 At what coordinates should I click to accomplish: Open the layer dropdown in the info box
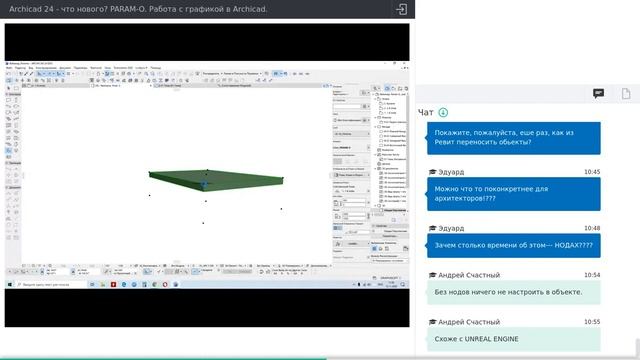(x=352, y=134)
